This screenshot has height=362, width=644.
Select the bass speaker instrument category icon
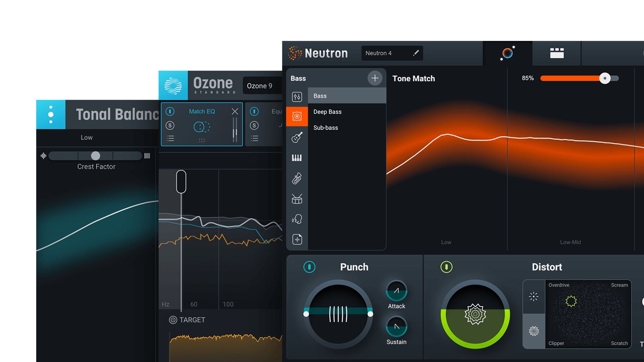(297, 116)
